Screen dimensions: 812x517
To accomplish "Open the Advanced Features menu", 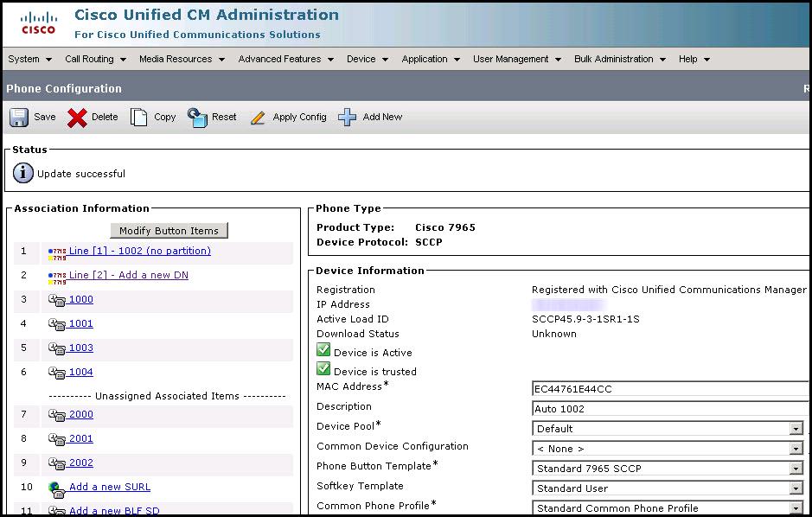I will tap(286, 59).
